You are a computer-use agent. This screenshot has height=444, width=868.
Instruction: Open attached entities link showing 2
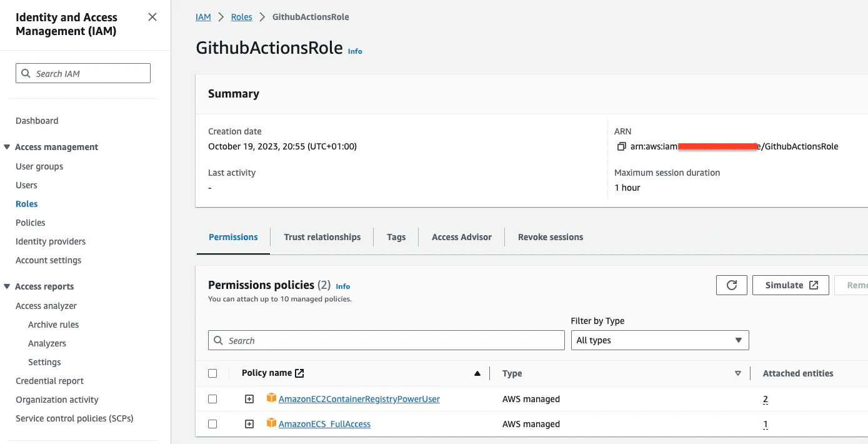[x=765, y=398]
